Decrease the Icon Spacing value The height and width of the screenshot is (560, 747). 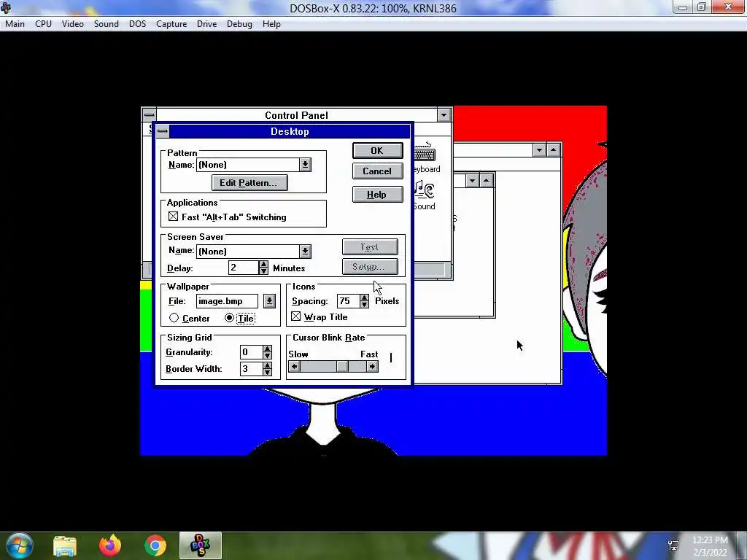click(x=365, y=304)
